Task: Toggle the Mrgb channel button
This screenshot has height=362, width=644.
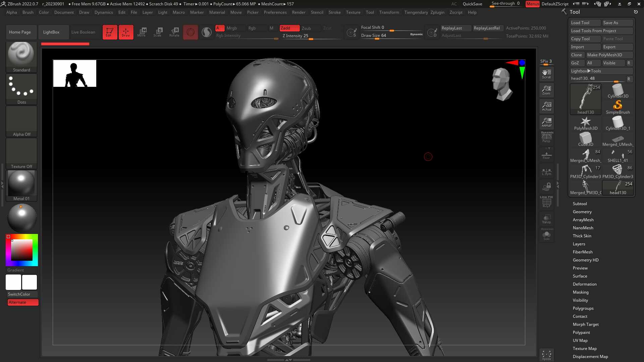Action: click(x=235, y=28)
